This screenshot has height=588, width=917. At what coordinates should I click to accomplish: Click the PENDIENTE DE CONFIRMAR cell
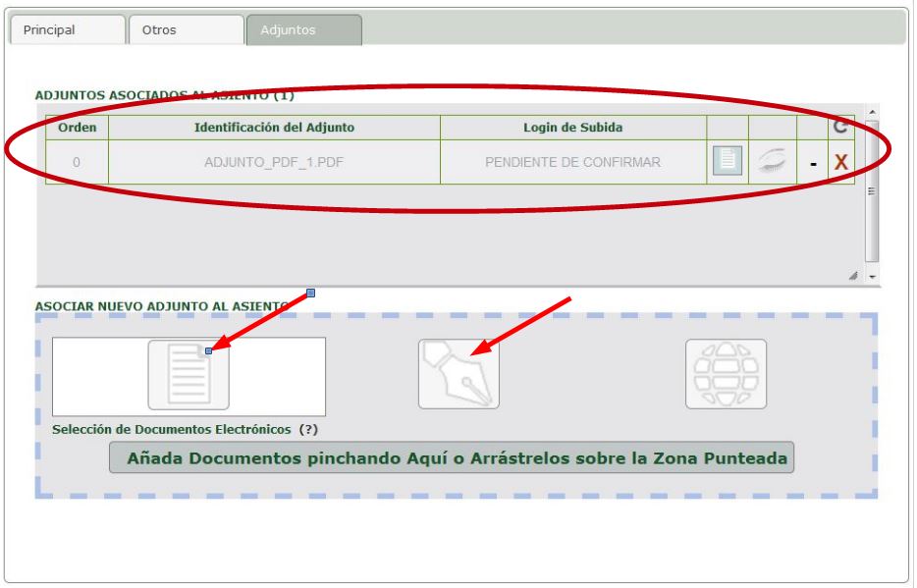pyautogui.click(x=573, y=162)
